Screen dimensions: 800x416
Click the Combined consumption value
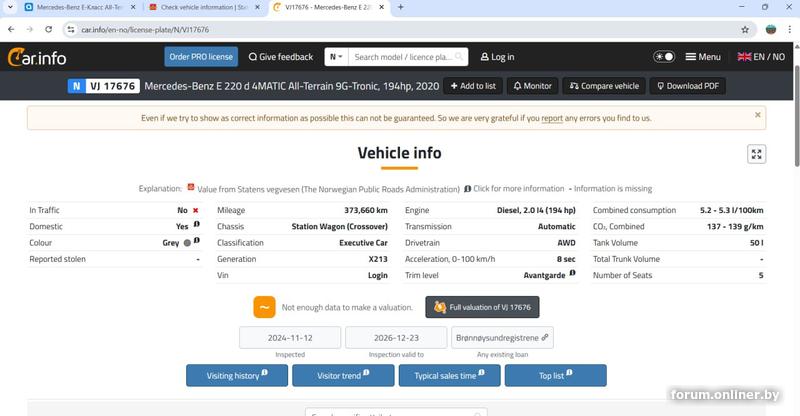click(732, 210)
